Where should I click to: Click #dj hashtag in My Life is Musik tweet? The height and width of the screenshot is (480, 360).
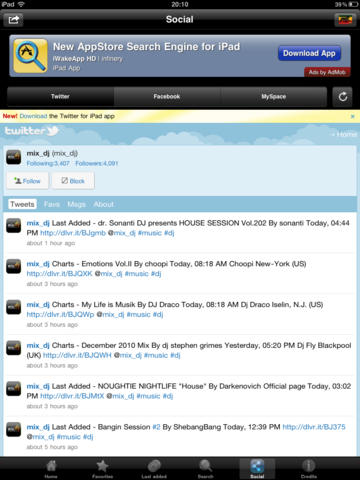[x=158, y=314]
